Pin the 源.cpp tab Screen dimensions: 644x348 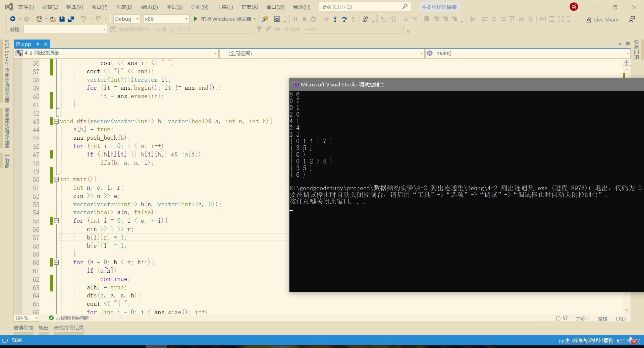tap(38, 44)
